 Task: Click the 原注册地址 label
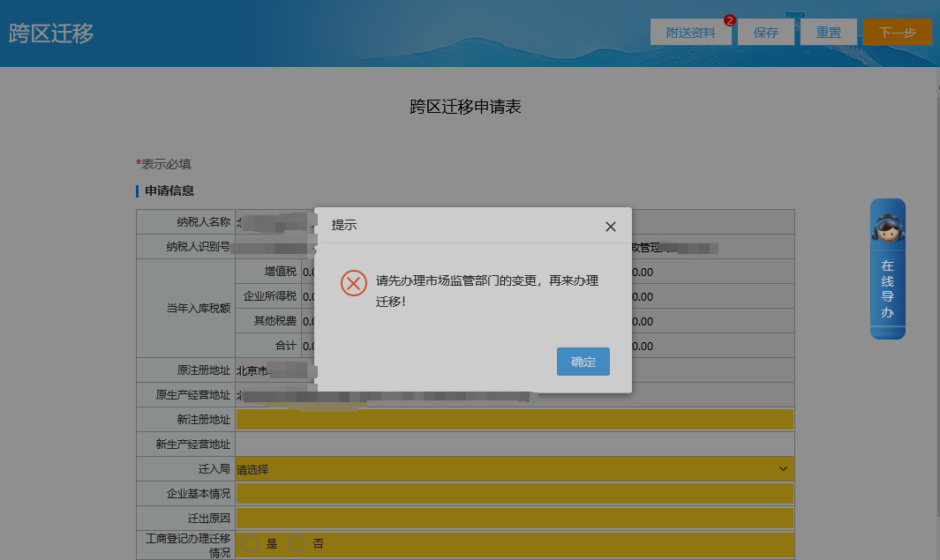[x=203, y=370]
